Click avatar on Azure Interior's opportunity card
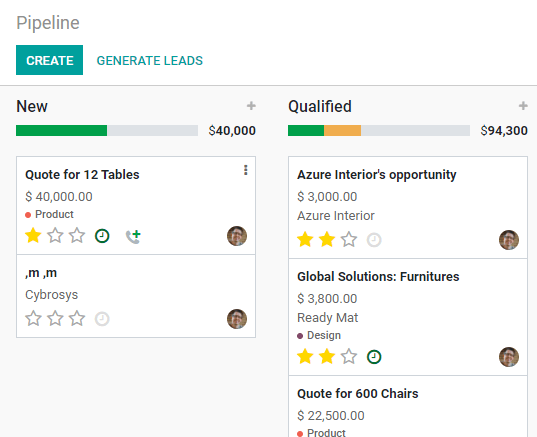Image resolution: width=537 pixels, height=437 pixels. click(x=509, y=240)
